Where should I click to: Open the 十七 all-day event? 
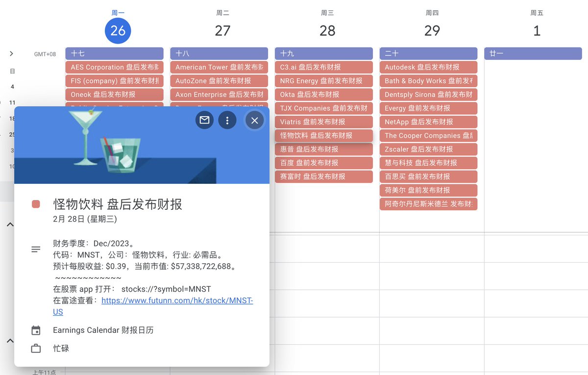point(114,53)
